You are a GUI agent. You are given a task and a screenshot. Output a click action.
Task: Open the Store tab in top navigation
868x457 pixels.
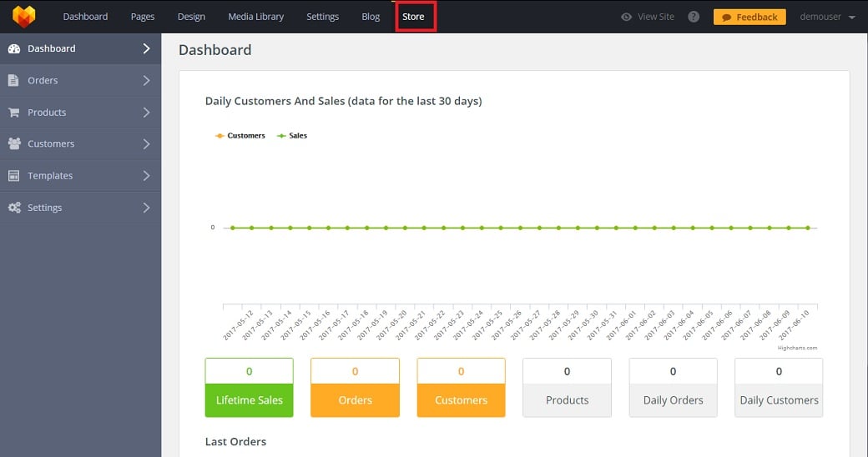413,17
